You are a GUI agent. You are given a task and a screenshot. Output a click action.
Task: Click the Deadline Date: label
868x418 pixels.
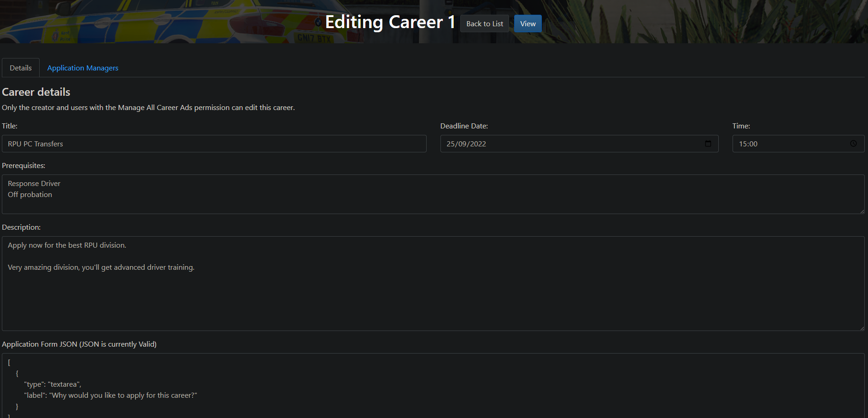pos(463,126)
